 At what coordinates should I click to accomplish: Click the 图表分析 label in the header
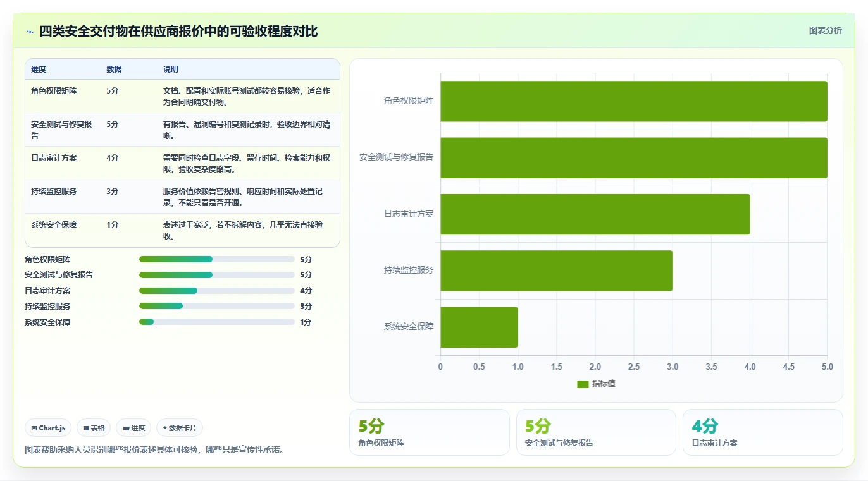(825, 30)
